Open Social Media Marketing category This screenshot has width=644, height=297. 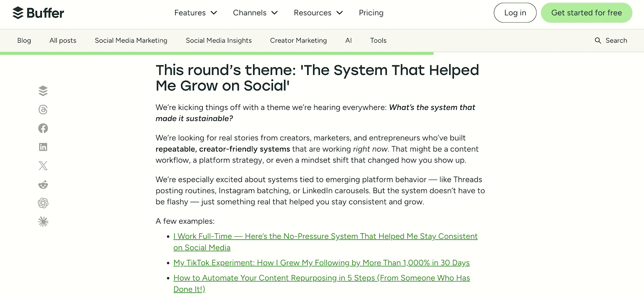[131, 40]
